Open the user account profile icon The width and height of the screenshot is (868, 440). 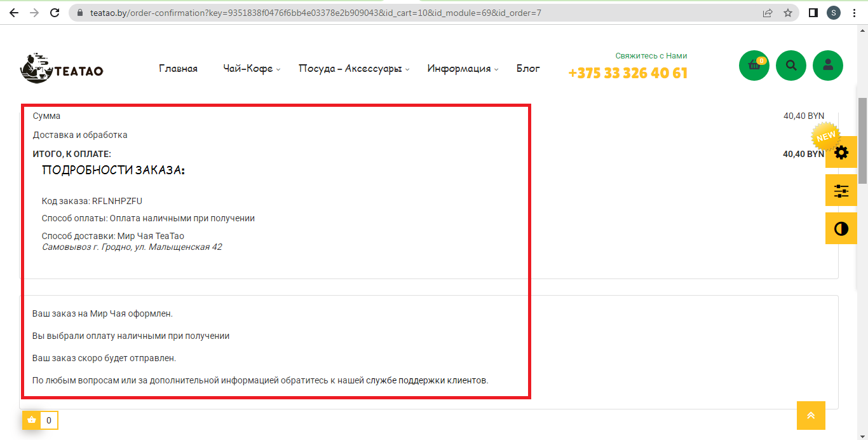(x=827, y=65)
